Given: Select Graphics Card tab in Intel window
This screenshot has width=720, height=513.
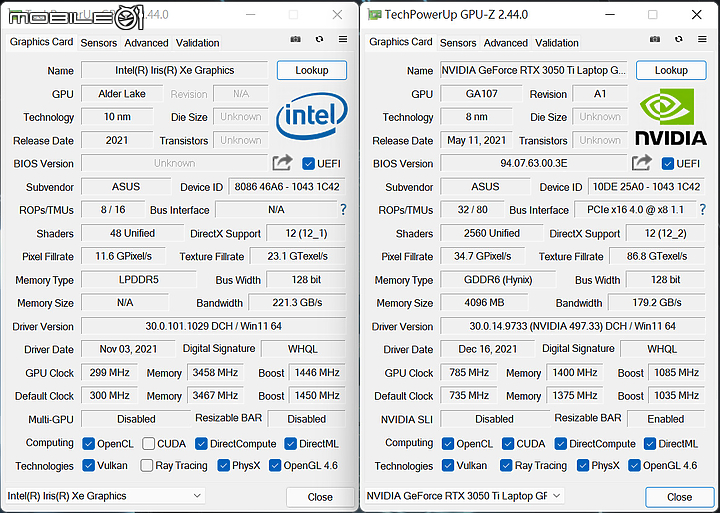Looking at the screenshot, I should coord(41,42).
